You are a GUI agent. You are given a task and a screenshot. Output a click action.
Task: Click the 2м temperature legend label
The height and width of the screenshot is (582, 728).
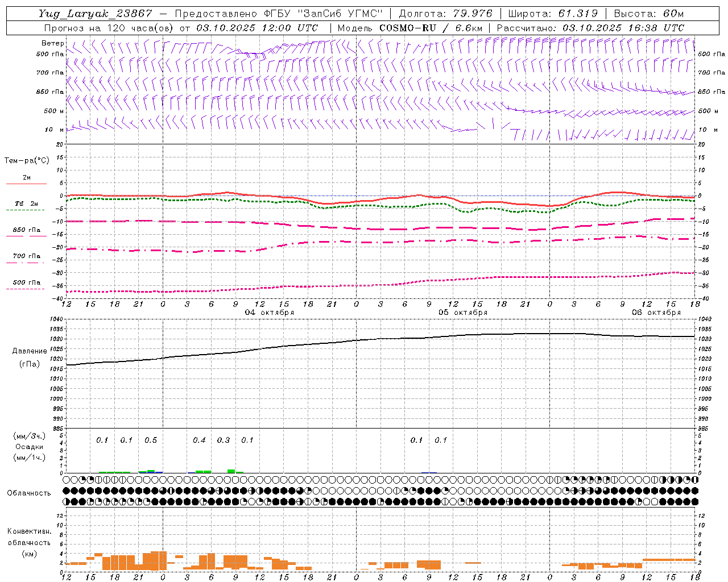[x=27, y=178]
